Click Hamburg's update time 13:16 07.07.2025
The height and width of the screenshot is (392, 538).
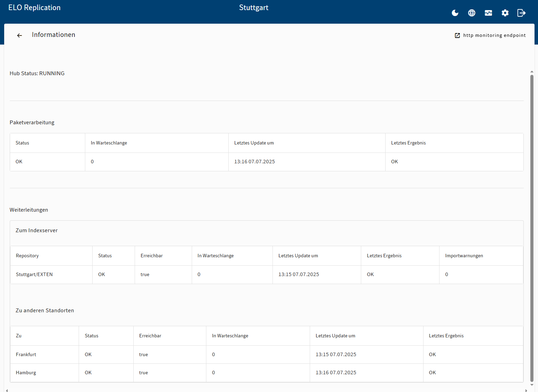click(336, 373)
